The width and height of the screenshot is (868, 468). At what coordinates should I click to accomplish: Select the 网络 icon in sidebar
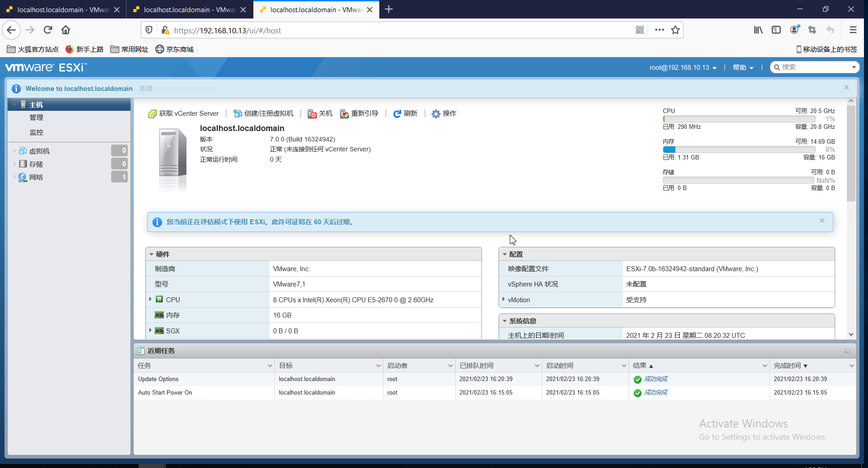click(x=22, y=177)
